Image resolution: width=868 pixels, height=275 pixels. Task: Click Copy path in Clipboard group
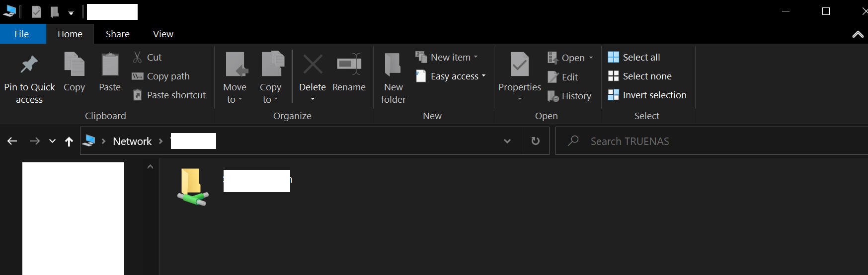click(161, 76)
